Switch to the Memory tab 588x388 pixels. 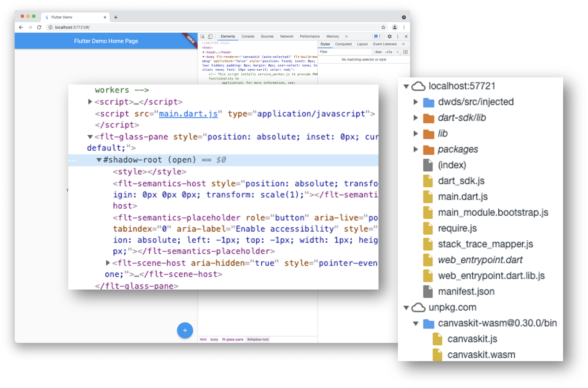pyautogui.click(x=333, y=37)
